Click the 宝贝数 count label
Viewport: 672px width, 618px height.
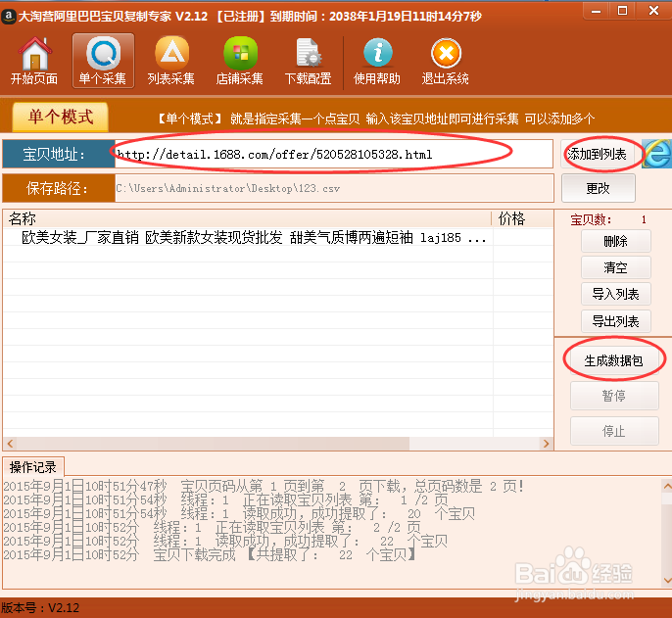[591, 219]
